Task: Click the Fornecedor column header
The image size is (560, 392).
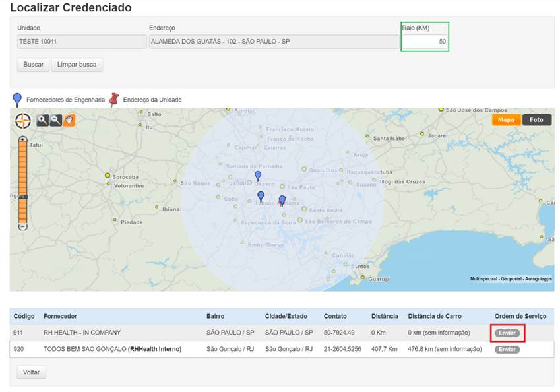Action: (x=60, y=316)
